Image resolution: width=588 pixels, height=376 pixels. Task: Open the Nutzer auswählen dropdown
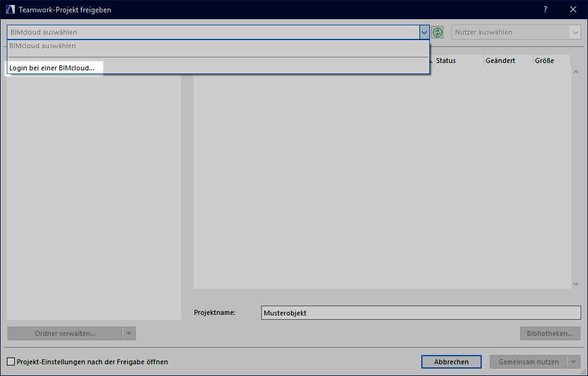coord(516,32)
